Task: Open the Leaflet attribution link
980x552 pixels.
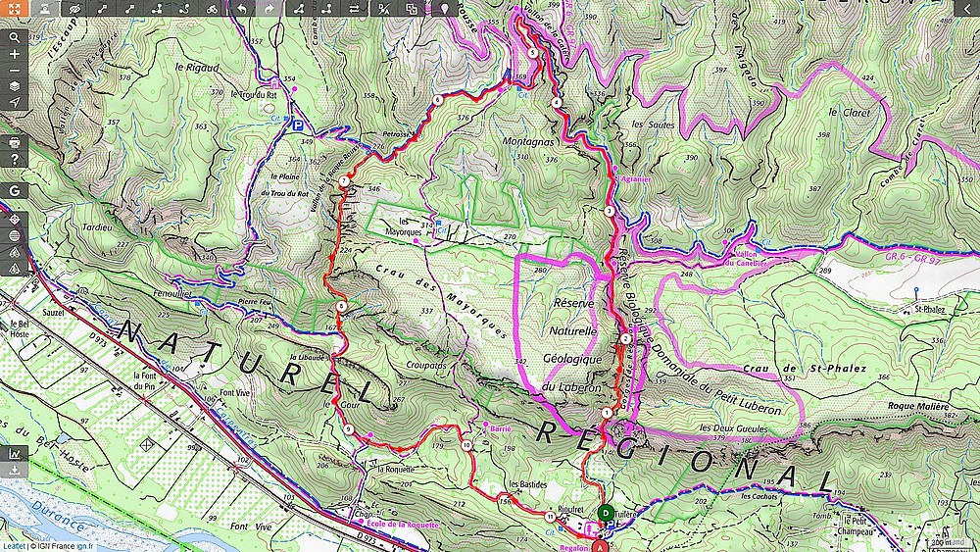Action: point(13,546)
